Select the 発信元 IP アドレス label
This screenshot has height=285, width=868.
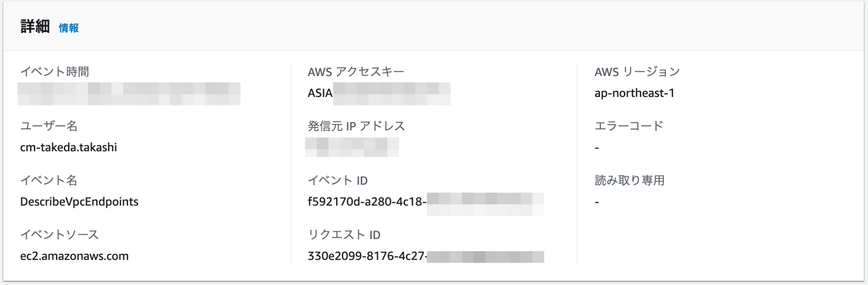coord(356,125)
